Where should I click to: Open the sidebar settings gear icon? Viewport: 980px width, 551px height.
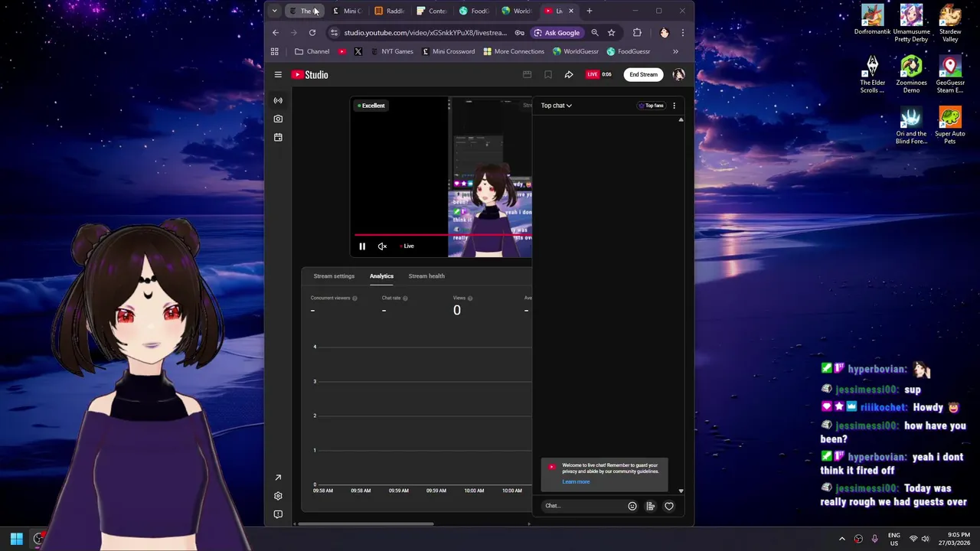tap(278, 496)
